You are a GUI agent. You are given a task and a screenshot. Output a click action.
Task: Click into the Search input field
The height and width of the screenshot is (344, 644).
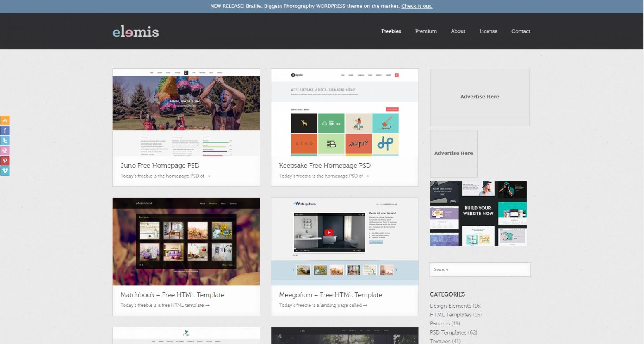[x=480, y=270]
